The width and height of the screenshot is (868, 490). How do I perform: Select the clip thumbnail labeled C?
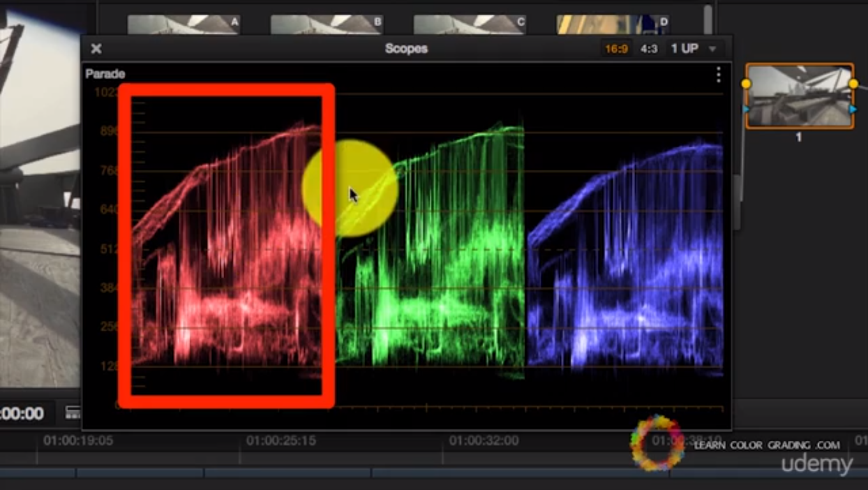(x=469, y=24)
